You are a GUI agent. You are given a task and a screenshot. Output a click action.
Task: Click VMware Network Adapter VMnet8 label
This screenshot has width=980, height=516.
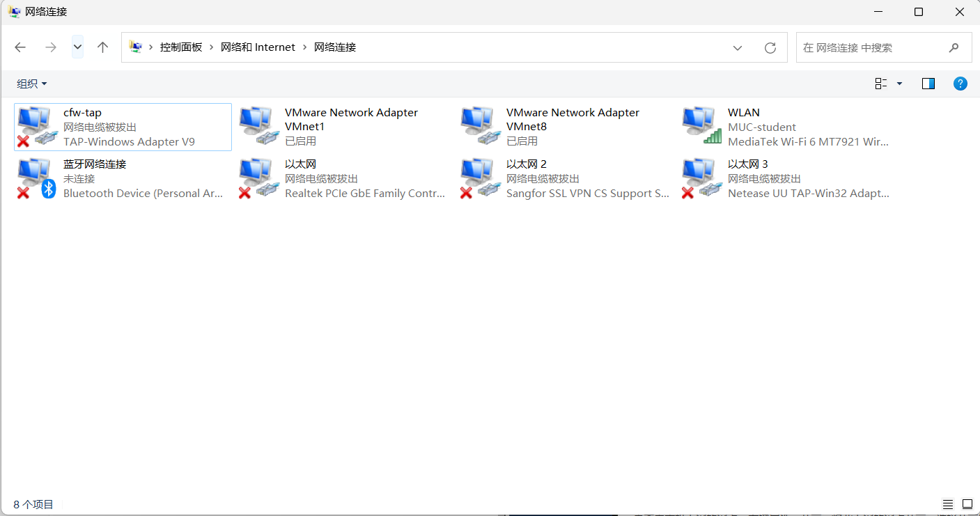573,120
